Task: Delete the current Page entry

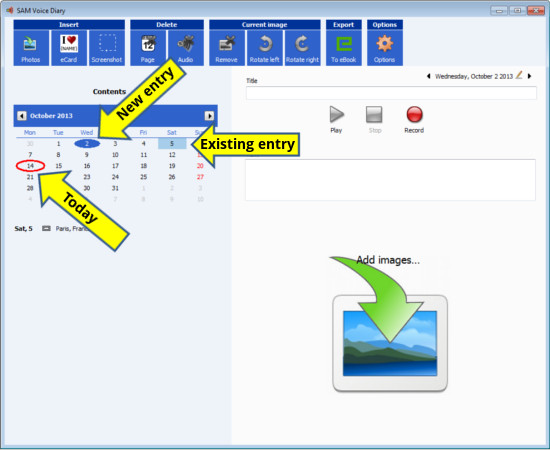Action: (148, 48)
